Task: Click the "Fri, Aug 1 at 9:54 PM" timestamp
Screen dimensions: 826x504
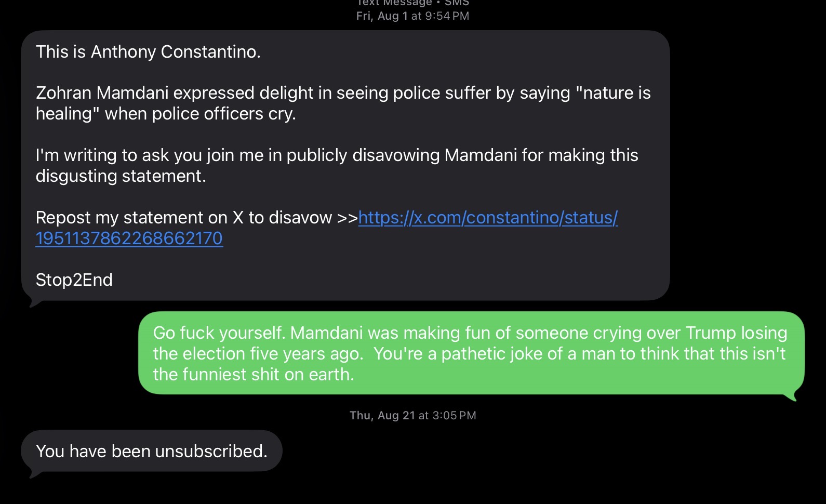Action: click(412, 16)
